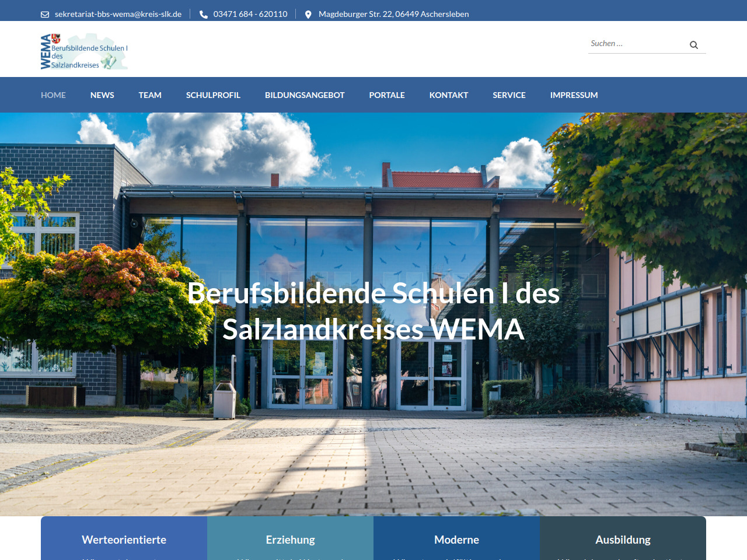Click the Magdeburger Str. address text
The image size is (747, 560).
coord(393,14)
